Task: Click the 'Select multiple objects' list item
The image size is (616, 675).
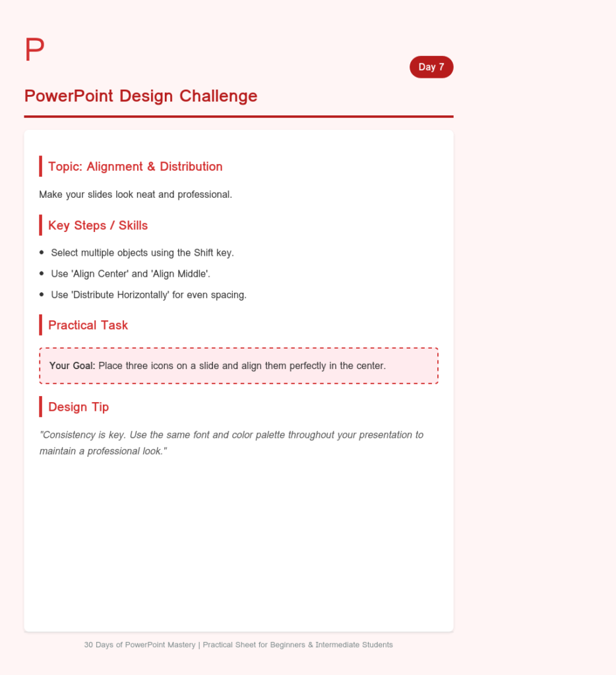Action: click(x=142, y=252)
